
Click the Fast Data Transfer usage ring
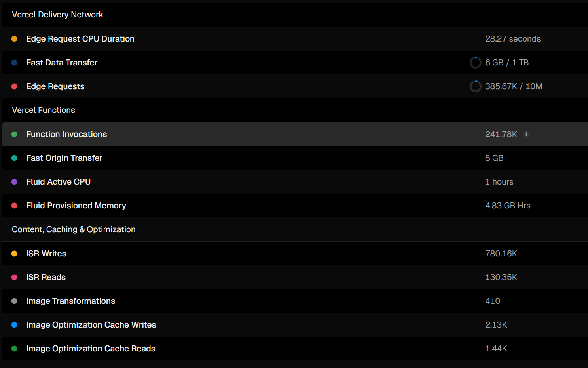[475, 63]
